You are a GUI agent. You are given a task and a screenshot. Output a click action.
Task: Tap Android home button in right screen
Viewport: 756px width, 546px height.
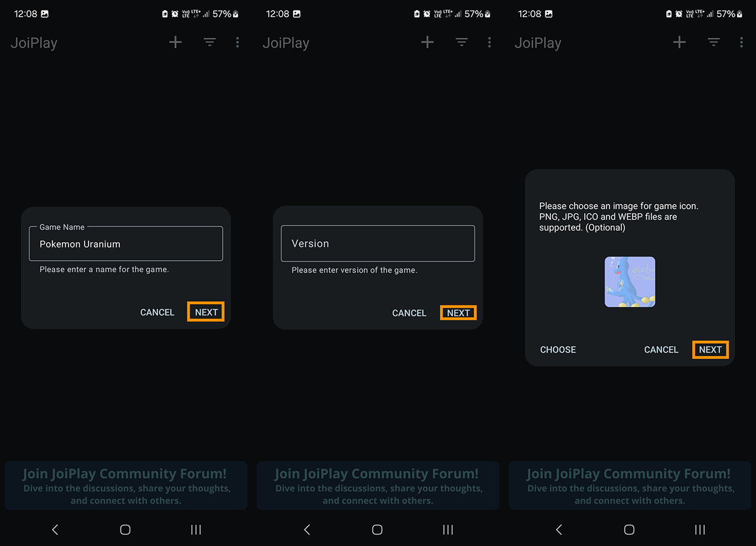629,529
